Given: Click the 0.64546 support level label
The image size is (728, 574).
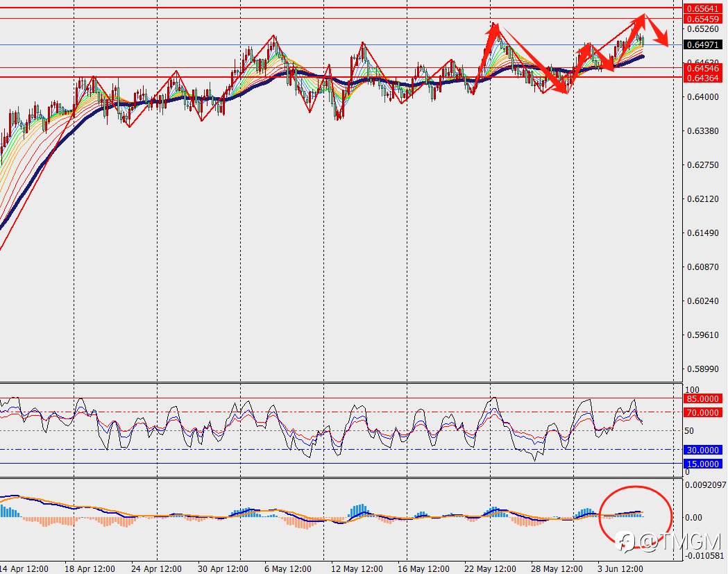Looking at the screenshot, I should click(x=703, y=68).
